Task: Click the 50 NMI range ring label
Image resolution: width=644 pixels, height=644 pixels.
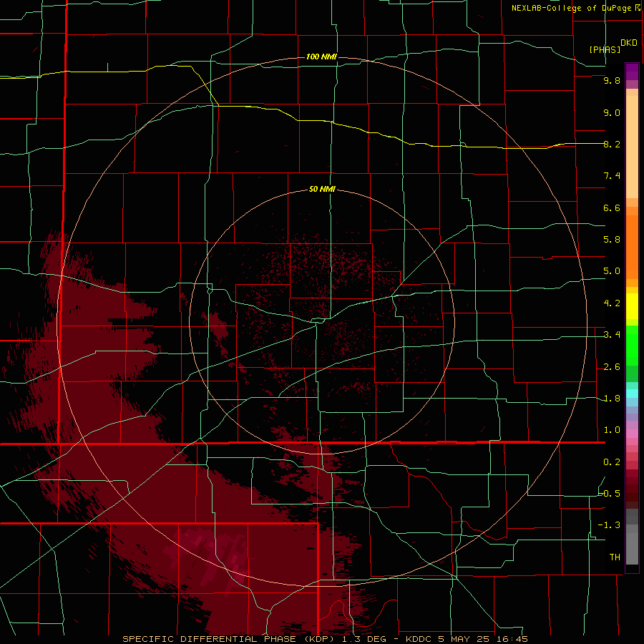Action: tap(322, 190)
